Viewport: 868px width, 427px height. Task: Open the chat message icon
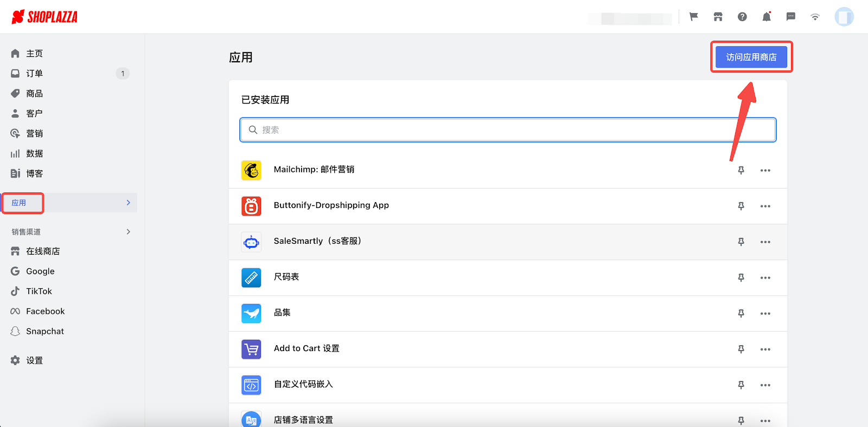[791, 17]
